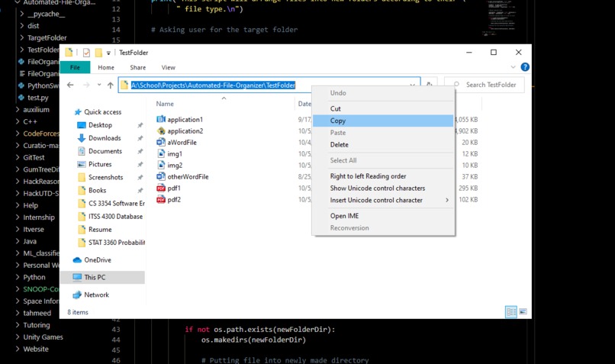Open Downloads in Quick access

click(99, 138)
